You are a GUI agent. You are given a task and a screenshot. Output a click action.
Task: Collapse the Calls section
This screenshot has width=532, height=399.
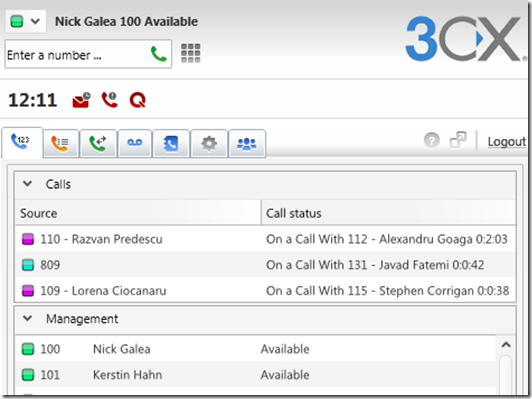click(27, 184)
